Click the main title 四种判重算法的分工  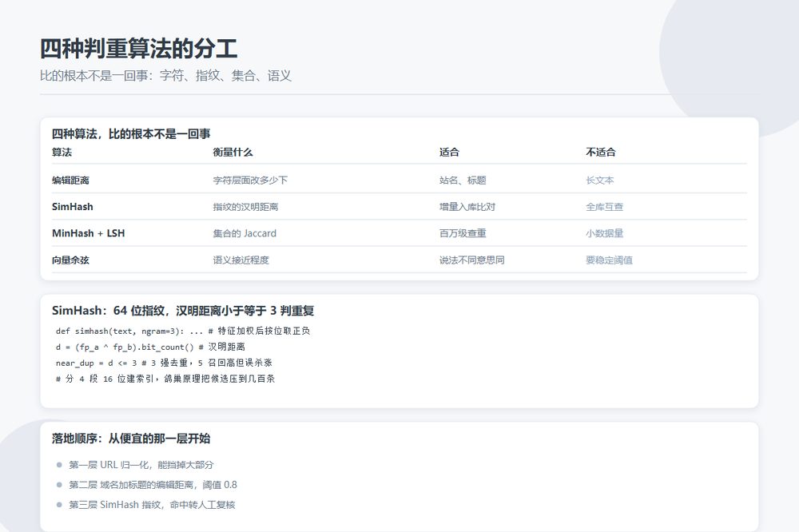coord(138,49)
